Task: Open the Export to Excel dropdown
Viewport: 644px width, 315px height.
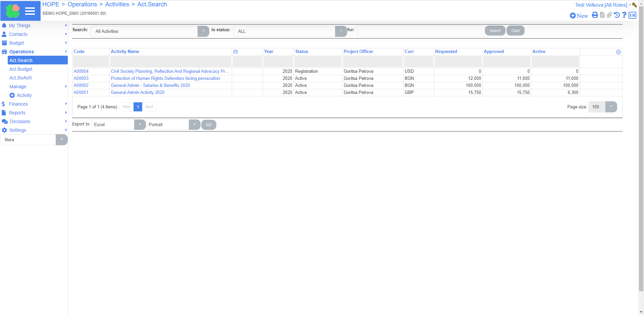Action: (140, 124)
